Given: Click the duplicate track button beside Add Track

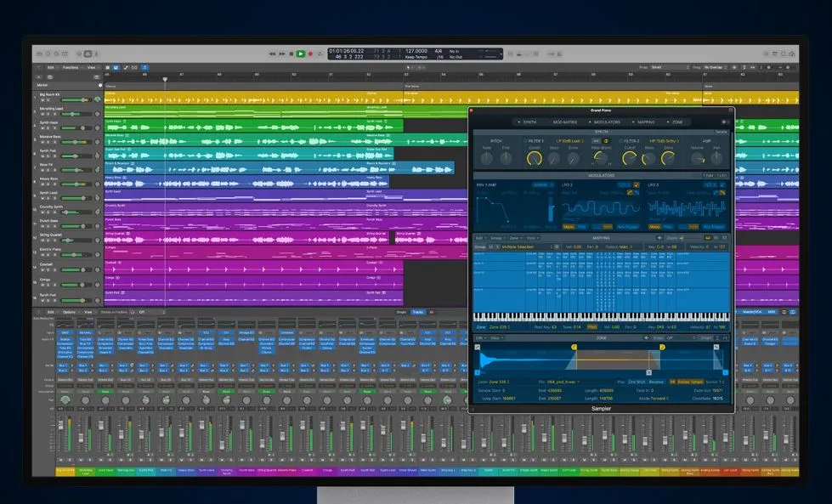Looking at the screenshot, I should pyautogui.click(x=50, y=77).
